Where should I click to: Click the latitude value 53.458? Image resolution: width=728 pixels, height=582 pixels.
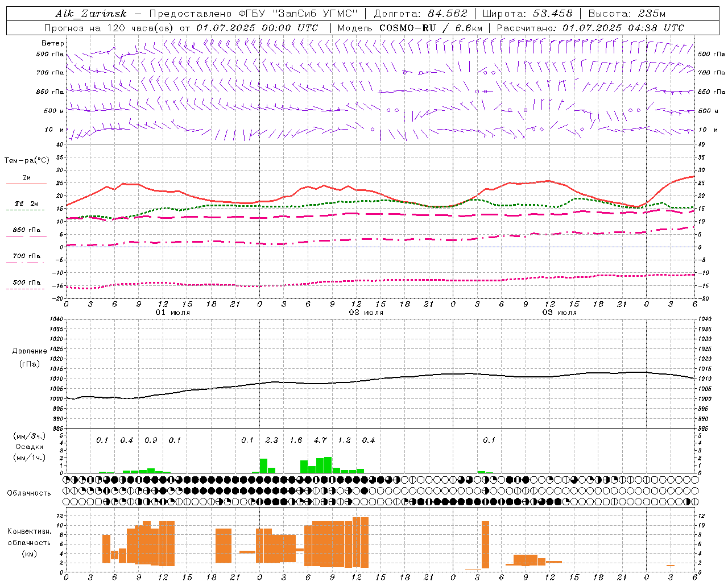(552, 14)
